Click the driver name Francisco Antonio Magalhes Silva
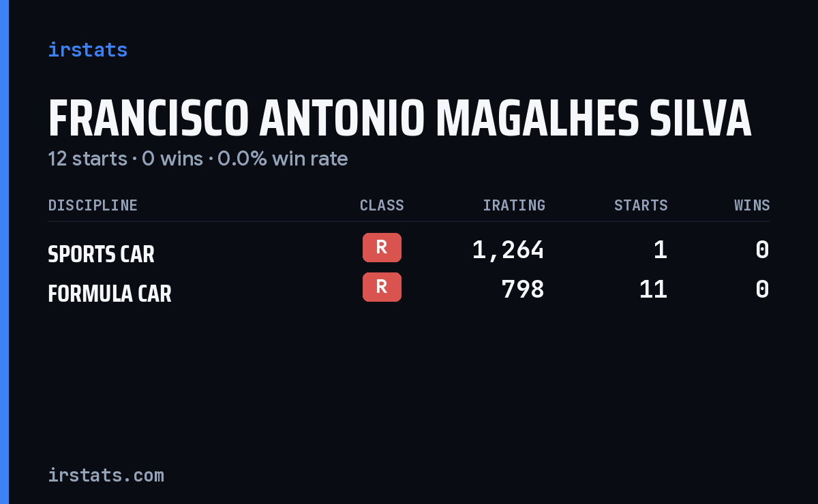The image size is (818, 504). (x=399, y=119)
